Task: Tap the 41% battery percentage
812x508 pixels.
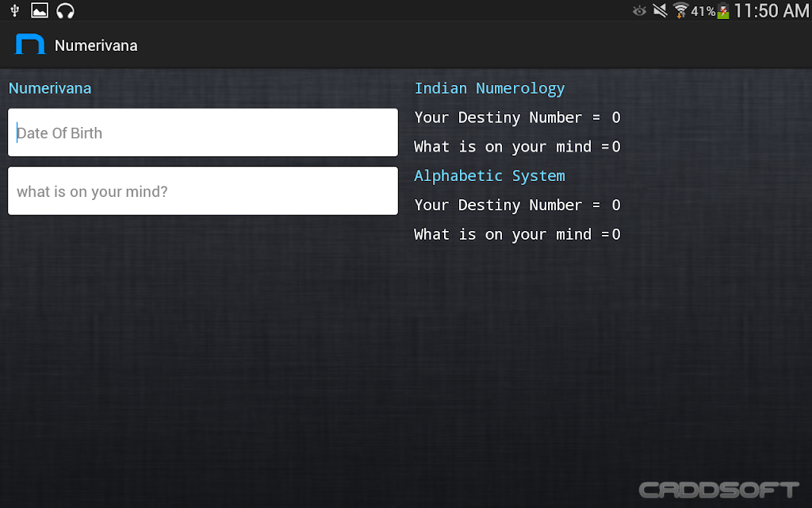Action: click(703, 11)
